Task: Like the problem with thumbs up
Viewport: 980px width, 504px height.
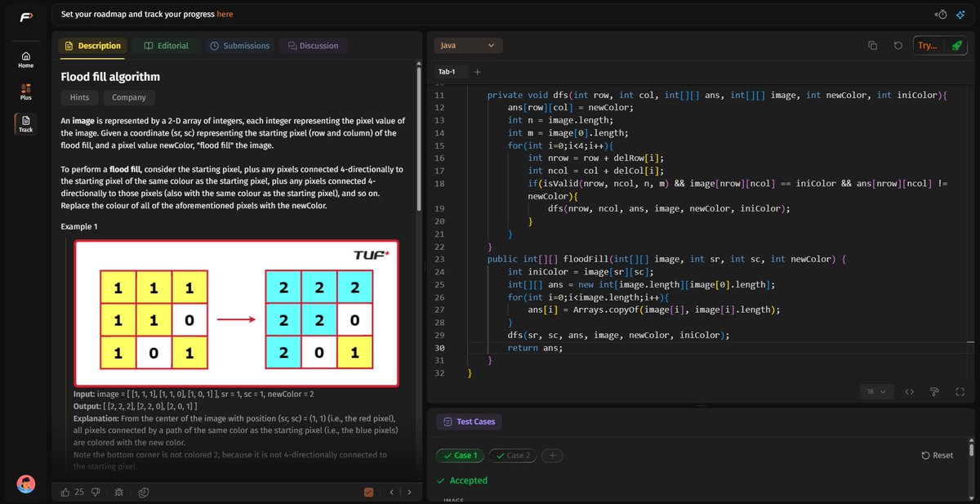Action: point(66,492)
